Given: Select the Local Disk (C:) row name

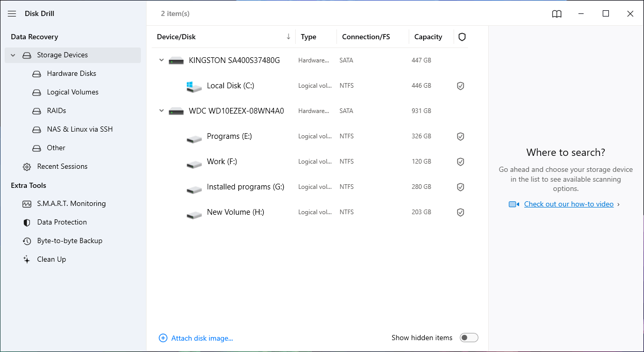Looking at the screenshot, I should pos(231,85).
